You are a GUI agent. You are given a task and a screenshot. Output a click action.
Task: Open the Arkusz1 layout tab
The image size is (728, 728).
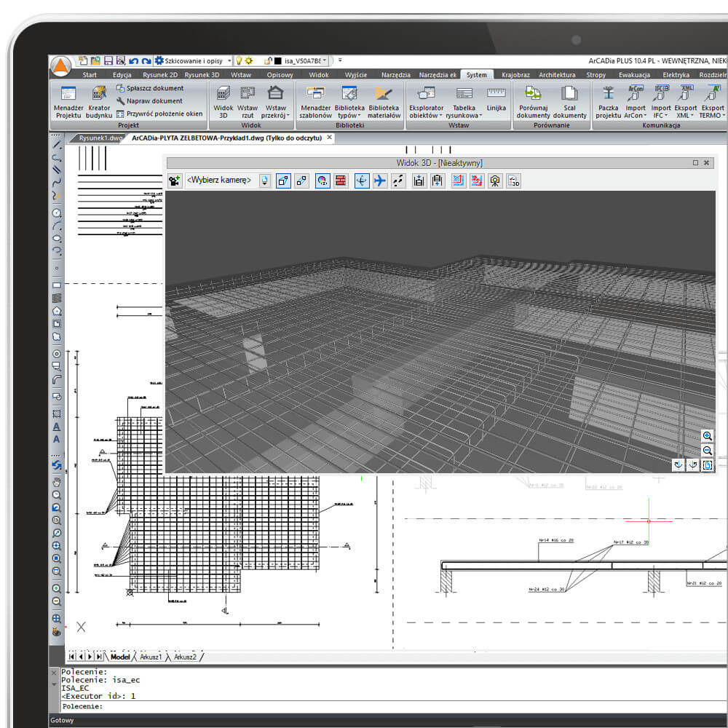[x=151, y=657]
